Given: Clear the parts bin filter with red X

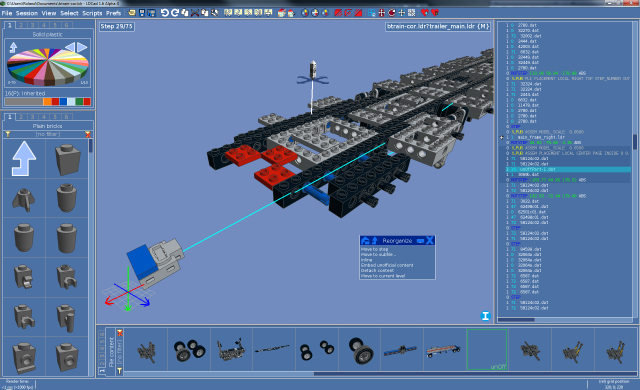Looking at the screenshot, I should point(88,134).
